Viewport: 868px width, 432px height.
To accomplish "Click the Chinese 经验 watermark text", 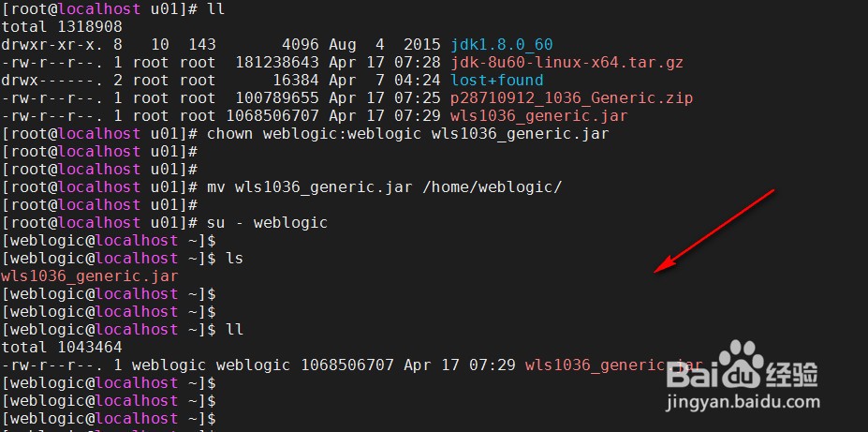I will coord(791,374).
